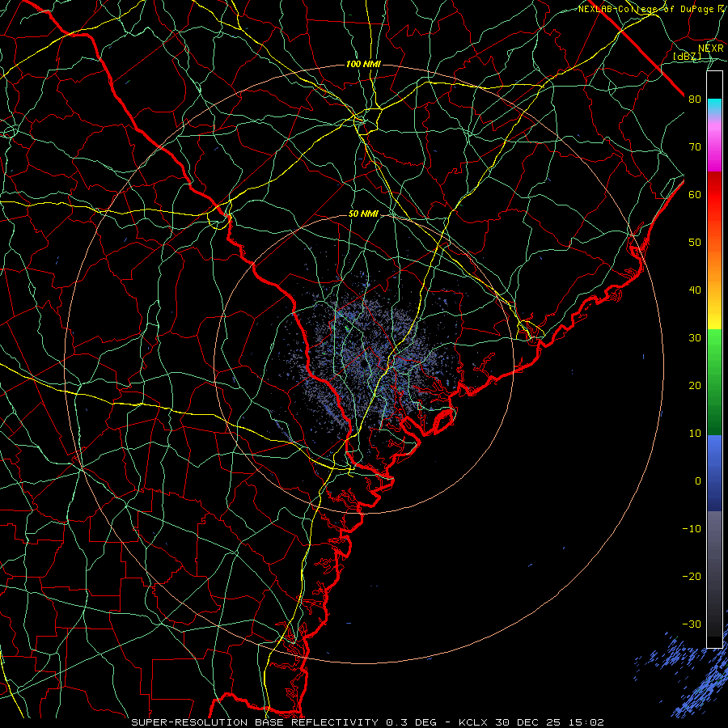Click the blue band of the reflectivity scale

point(714,473)
